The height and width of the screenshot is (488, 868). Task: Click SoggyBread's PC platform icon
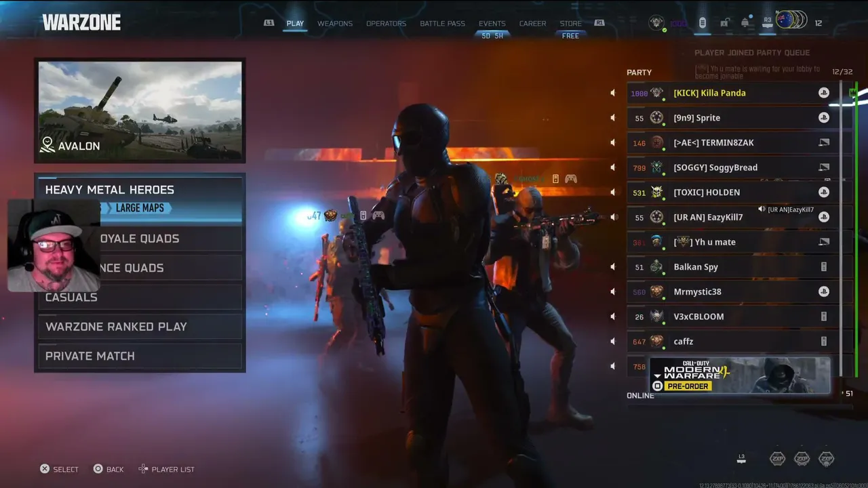click(x=824, y=167)
